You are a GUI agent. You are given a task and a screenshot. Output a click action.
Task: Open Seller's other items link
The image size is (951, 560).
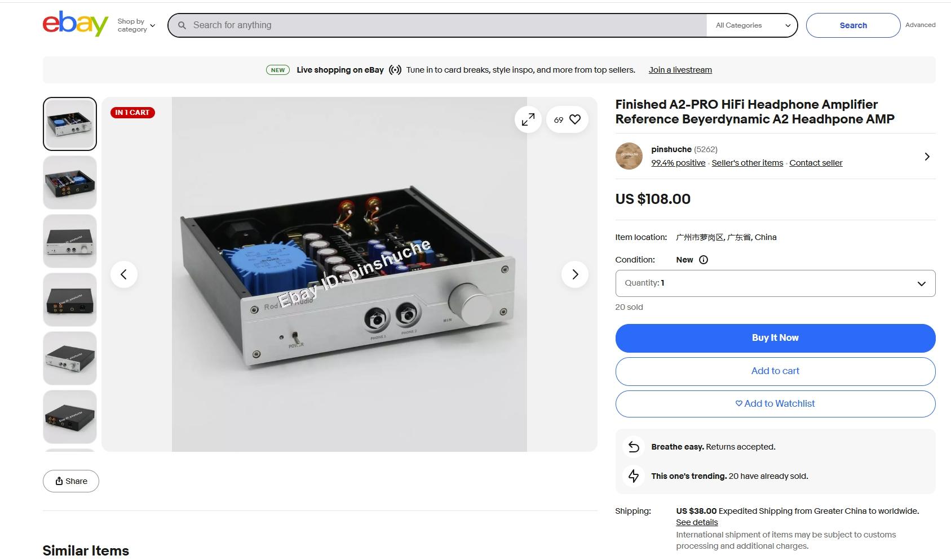click(747, 163)
